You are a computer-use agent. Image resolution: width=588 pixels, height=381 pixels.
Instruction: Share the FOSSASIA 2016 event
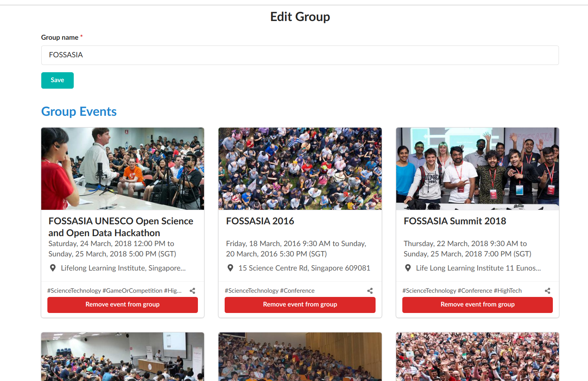[x=370, y=291]
